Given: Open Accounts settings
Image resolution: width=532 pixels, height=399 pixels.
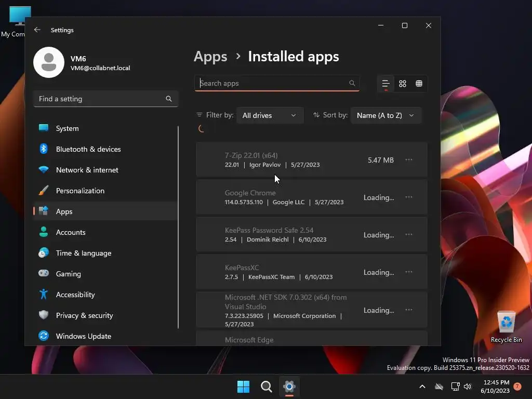Looking at the screenshot, I should 105,232.
